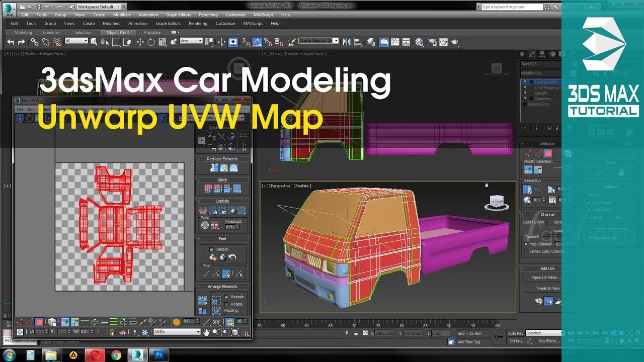The width and height of the screenshot is (644, 362).
Task: Click Target Weld icon in Weld group
Action: [205, 225]
